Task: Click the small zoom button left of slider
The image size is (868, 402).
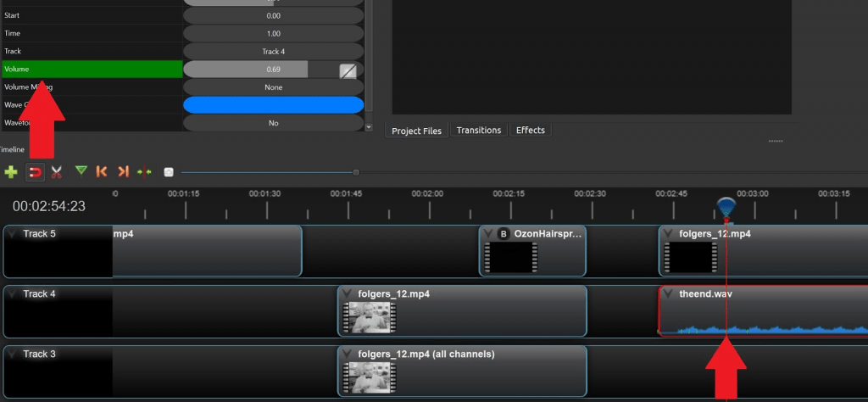Action: click(x=169, y=172)
